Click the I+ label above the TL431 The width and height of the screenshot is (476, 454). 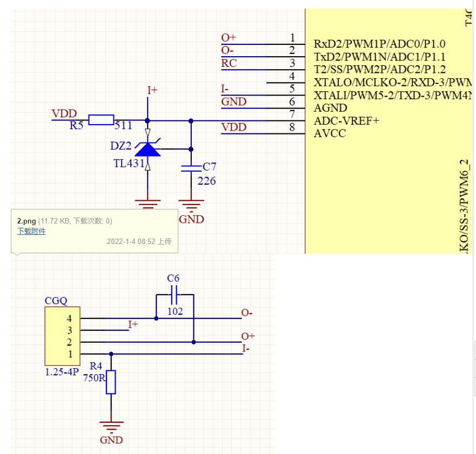(x=152, y=90)
